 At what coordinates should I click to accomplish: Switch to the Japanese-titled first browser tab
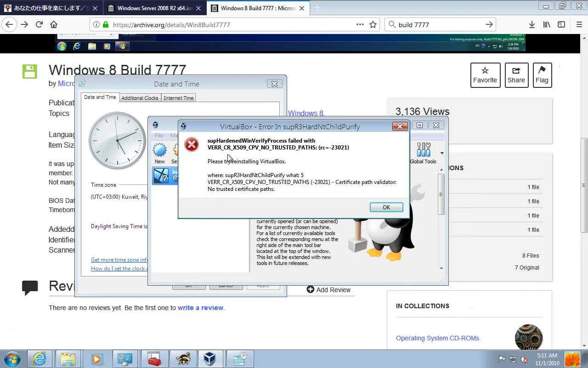[x=51, y=8]
